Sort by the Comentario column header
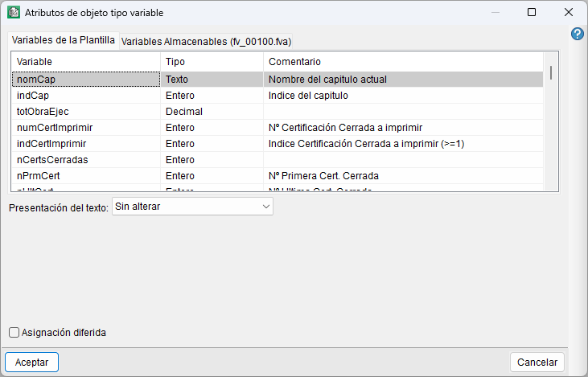 tap(403, 61)
